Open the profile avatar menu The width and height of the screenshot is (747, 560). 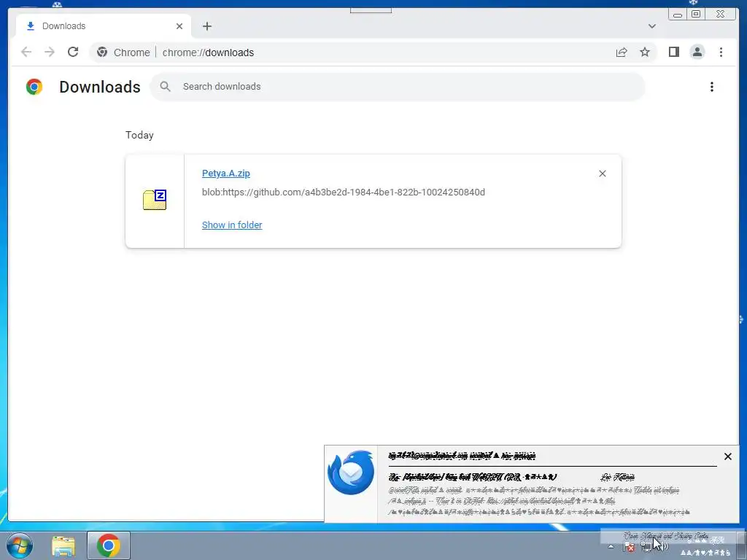697,52
